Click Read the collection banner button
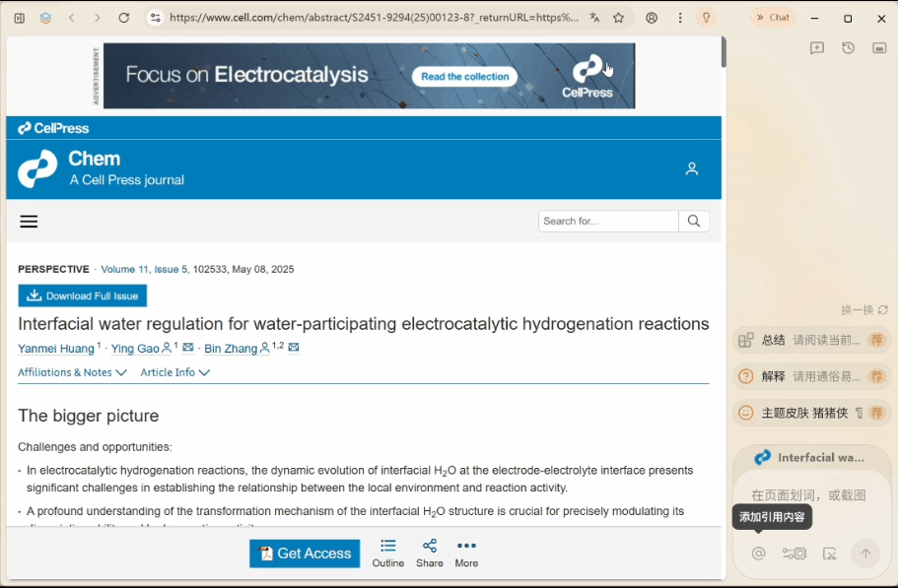Image resolution: width=898 pixels, height=588 pixels. coord(464,77)
